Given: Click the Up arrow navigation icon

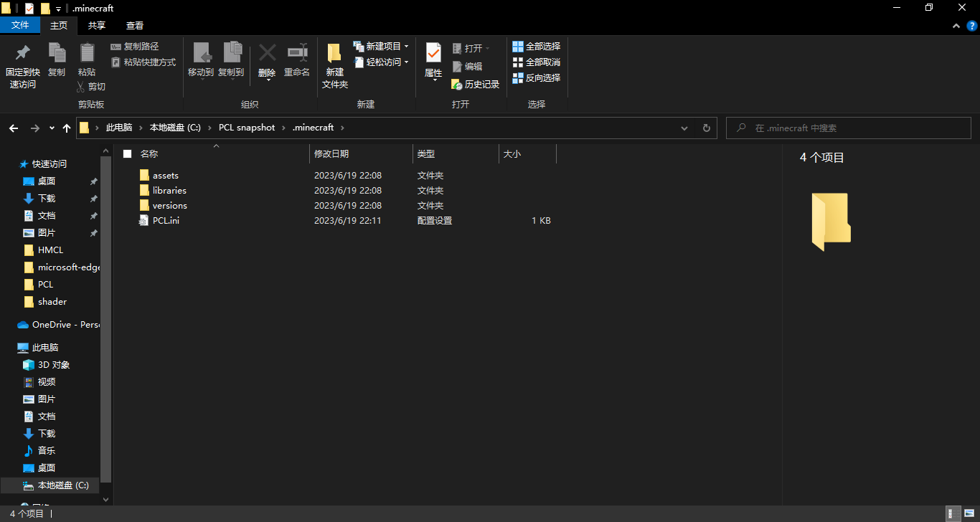Looking at the screenshot, I should [x=66, y=128].
